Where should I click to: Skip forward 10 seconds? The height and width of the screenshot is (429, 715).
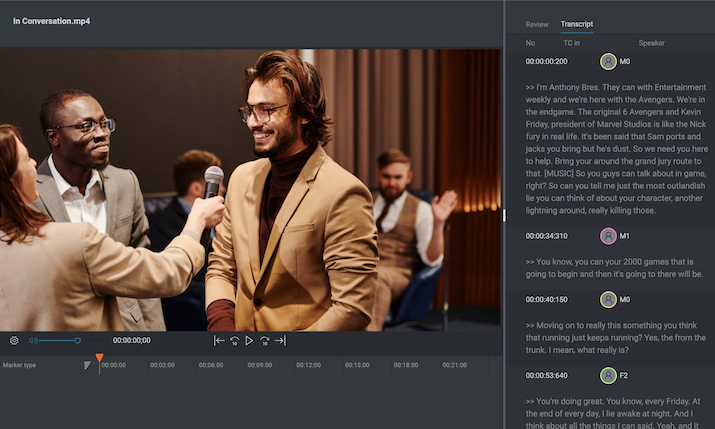tap(264, 340)
